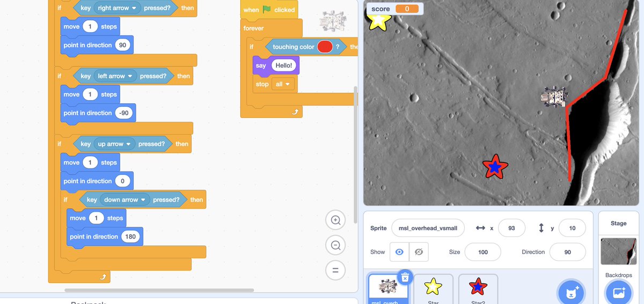Open the Choose a Sprite cat button
The height and width of the screenshot is (304, 644).
click(x=571, y=293)
